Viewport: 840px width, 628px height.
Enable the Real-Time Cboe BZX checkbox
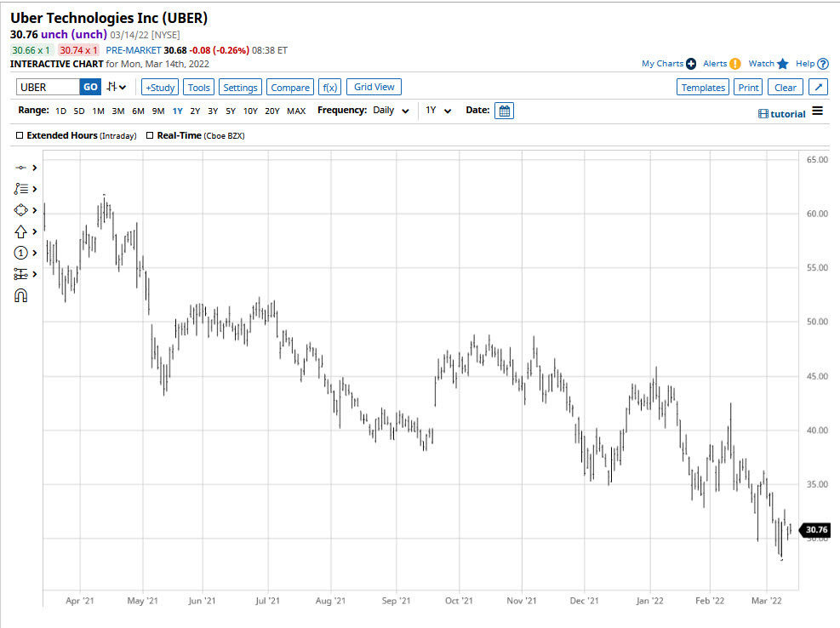click(150, 135)
